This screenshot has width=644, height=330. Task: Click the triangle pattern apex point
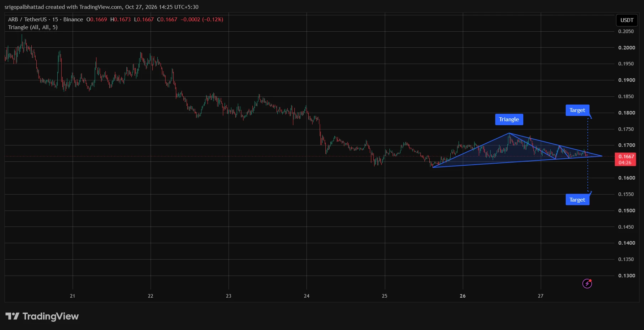602,156
